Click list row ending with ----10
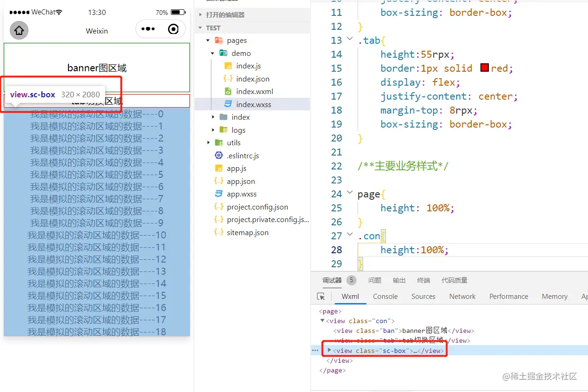Image resolution: width=588 pixels, height=392 pixels. click(97, 235)
